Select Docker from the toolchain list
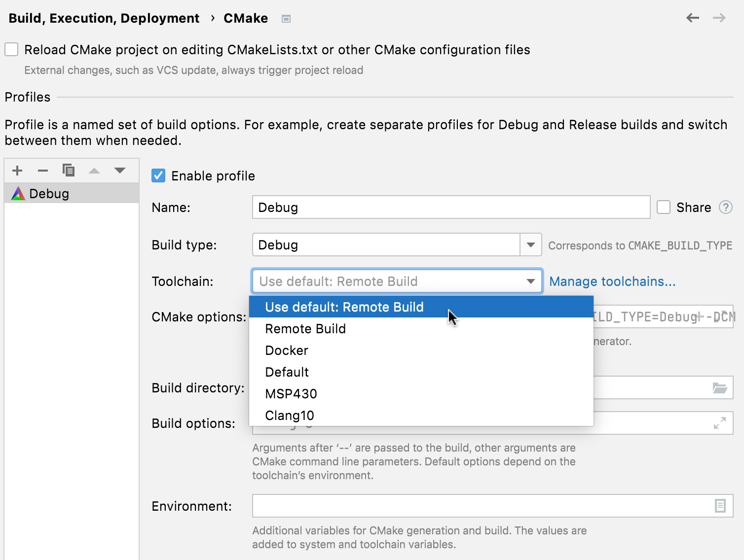 [x=287, y=350]
